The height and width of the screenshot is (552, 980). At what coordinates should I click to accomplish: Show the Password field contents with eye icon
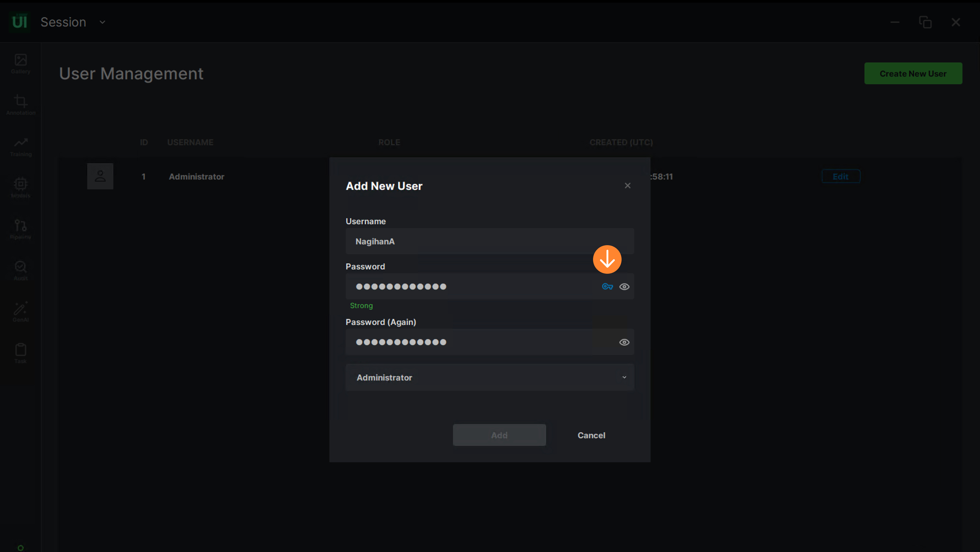pos(624,287)
